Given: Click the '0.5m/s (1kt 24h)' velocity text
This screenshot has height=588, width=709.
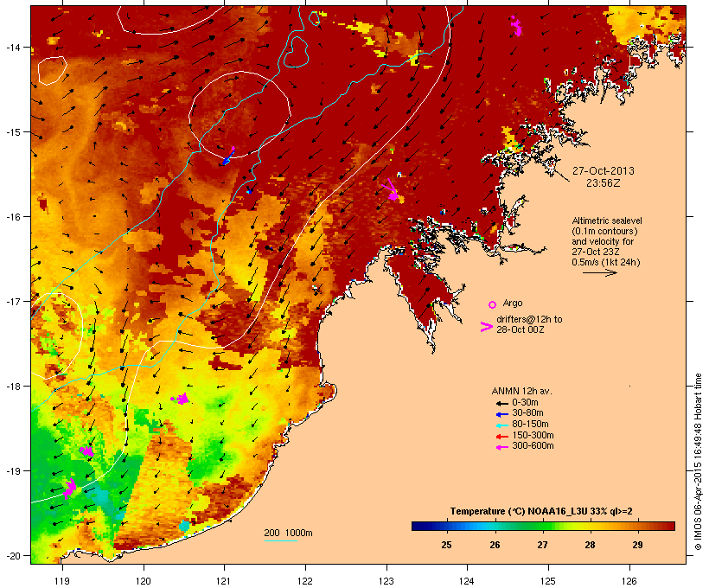Looking at the screenshot, I should (x=606, y=262).
